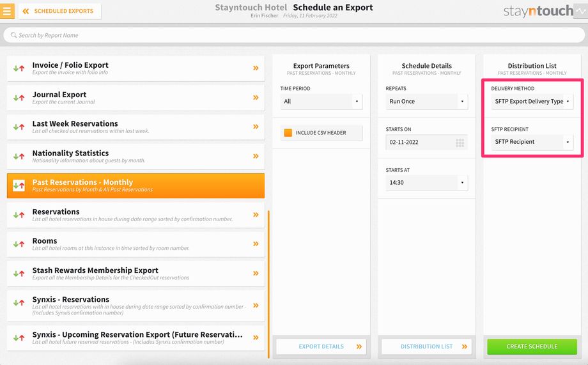The image size is (588, 365).
Task: Open the Repeats dropdown
Action: [x=427, y=101]
